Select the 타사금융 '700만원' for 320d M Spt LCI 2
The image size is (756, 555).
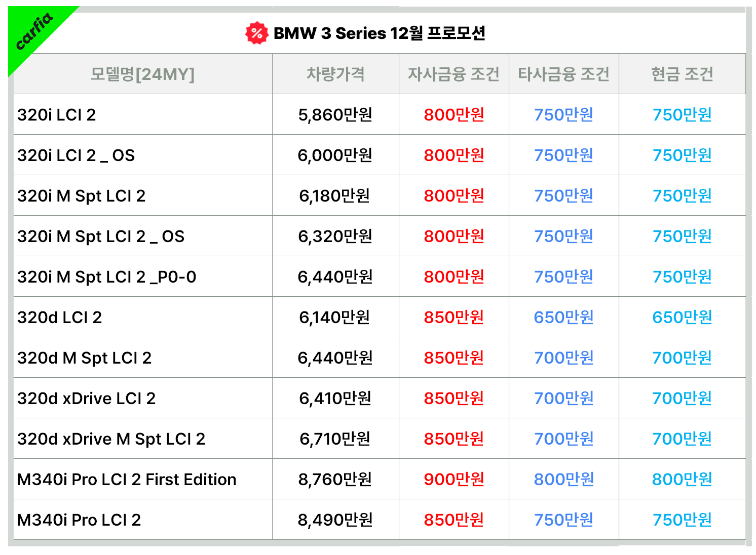[563, 358]
